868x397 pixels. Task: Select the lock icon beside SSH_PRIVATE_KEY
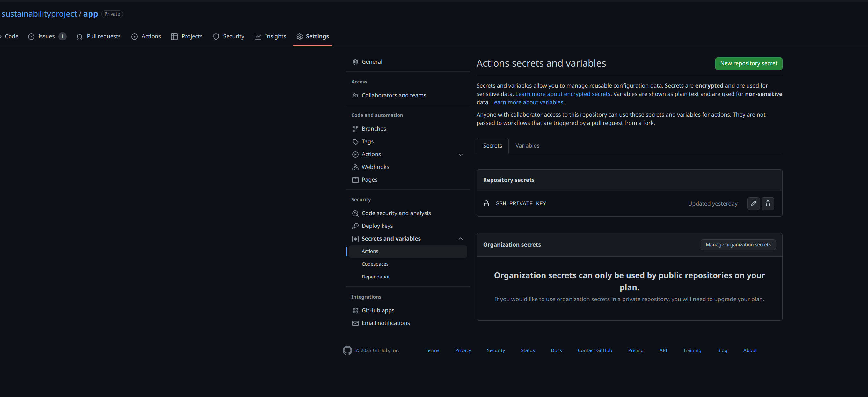pos(486,203)
